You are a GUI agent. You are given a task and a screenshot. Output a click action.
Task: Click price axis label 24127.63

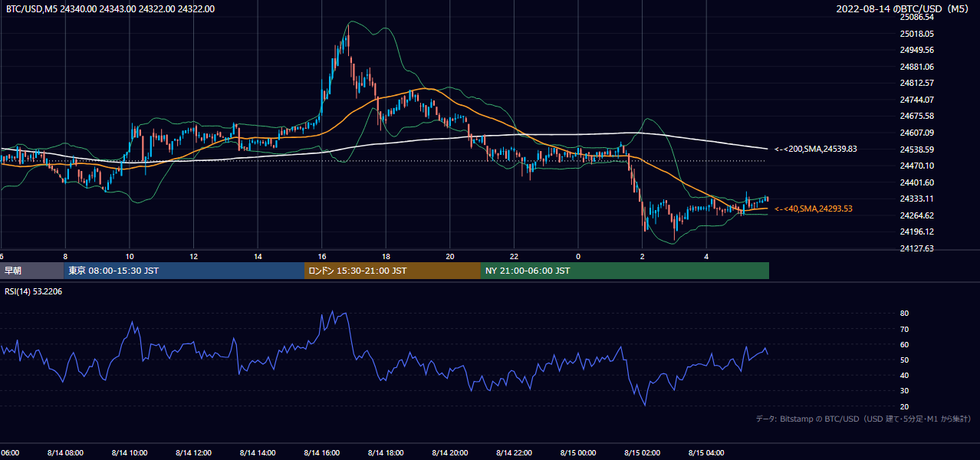[917, 248]
